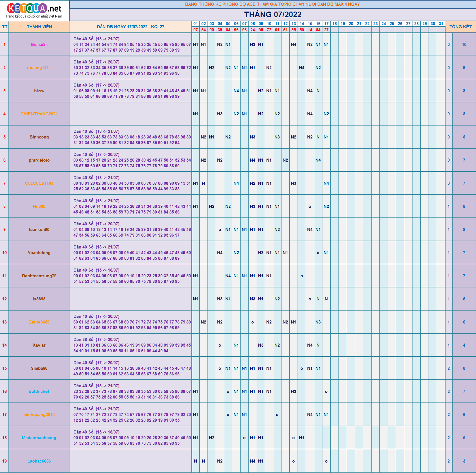Viewport: 476px width, 473px height.
Task: Click the top banner title text
Action: 272,4
